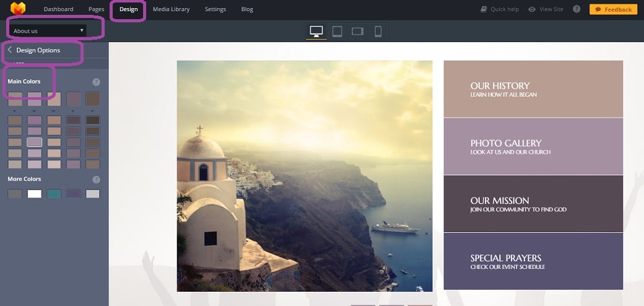This screenshot has height=306, width=644.
Task: Switch to mobile phone preview
Action: [x=378, y=31]
